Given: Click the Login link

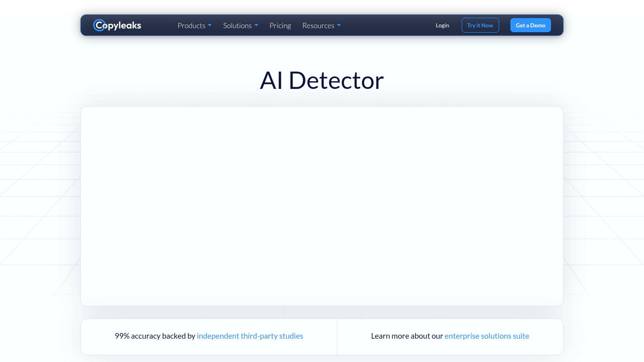Looking at the screenshot, I should coord(442,25).
